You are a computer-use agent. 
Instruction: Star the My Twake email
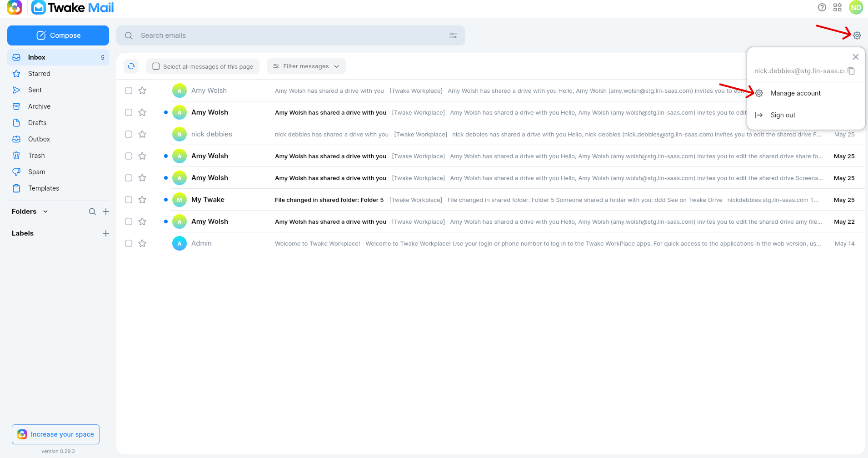click(142, 200)
